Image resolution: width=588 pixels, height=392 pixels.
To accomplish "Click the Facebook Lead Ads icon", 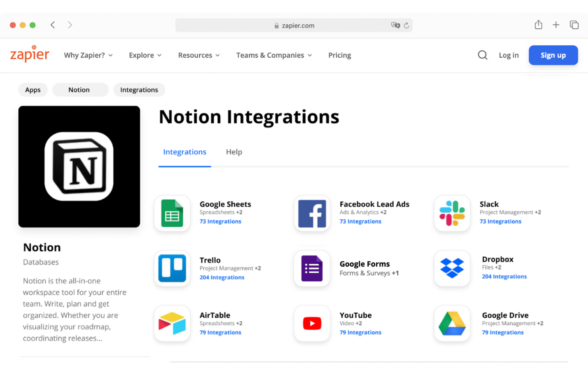I will pyautogui.click(x=312, y=213).
